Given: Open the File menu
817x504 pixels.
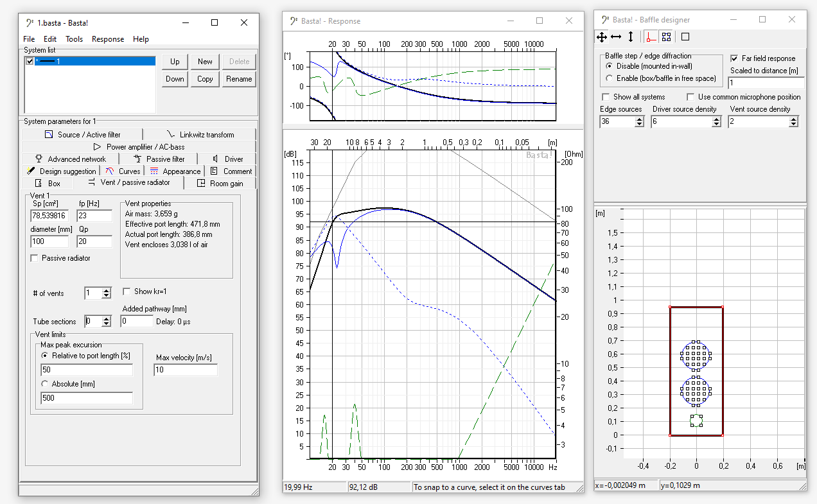Looking at the screenshot, I should 29,39.
